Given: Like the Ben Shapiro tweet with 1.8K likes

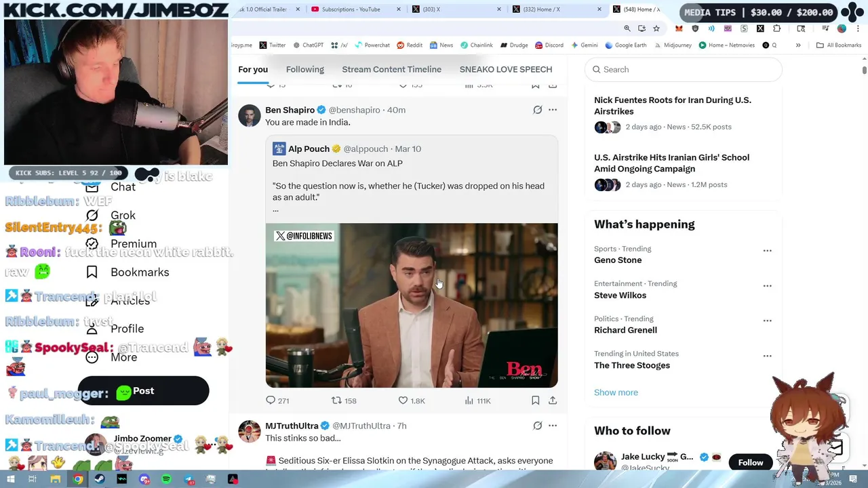Looking at the screenshot, I should click(x=403, y=401).
